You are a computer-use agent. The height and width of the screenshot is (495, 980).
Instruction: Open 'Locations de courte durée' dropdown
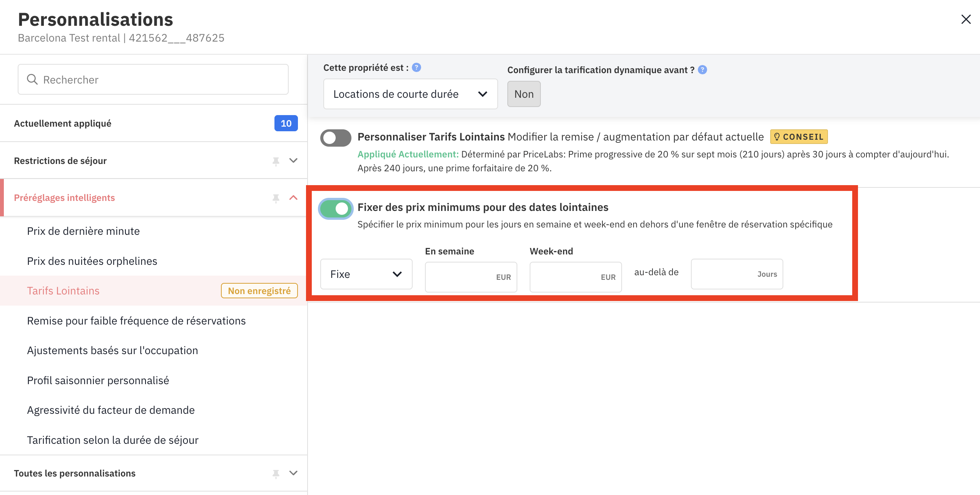pyautogui.click(x=410, y=94)
